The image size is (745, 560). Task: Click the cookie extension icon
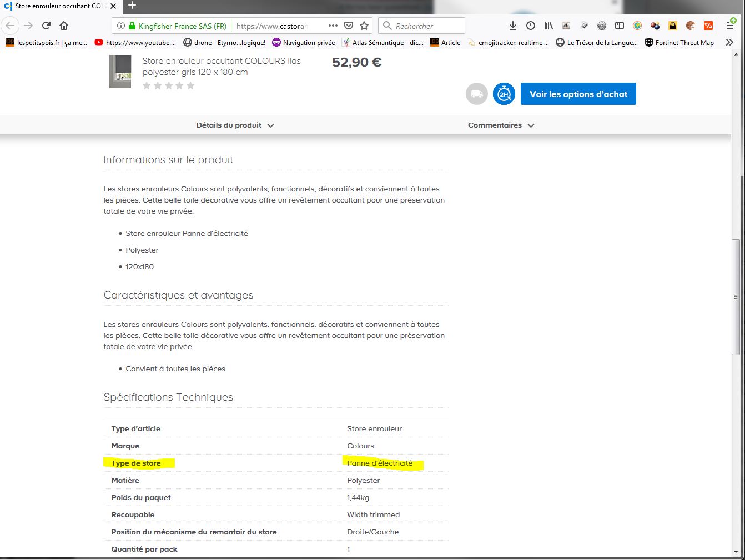(x=691, y=26)
